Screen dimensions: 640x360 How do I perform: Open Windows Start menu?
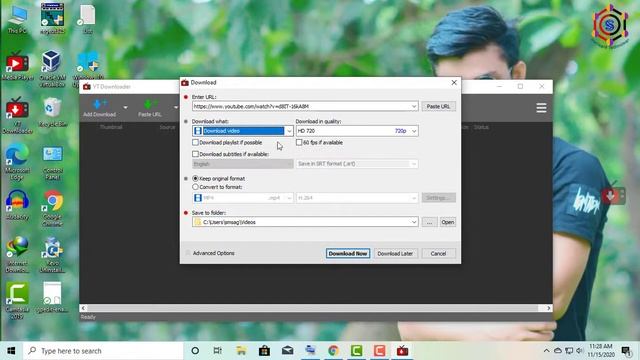pyautogui.click(x=11, y=351)
